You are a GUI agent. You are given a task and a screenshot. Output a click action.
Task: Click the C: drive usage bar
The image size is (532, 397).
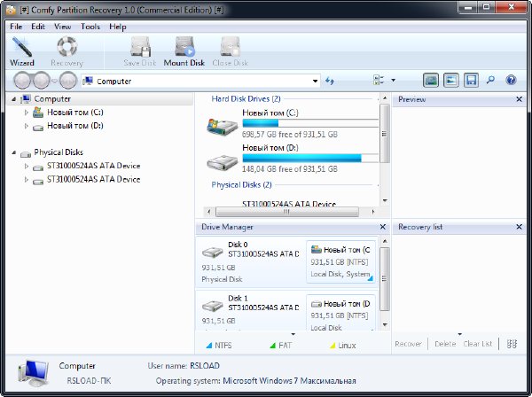[310, 122]
